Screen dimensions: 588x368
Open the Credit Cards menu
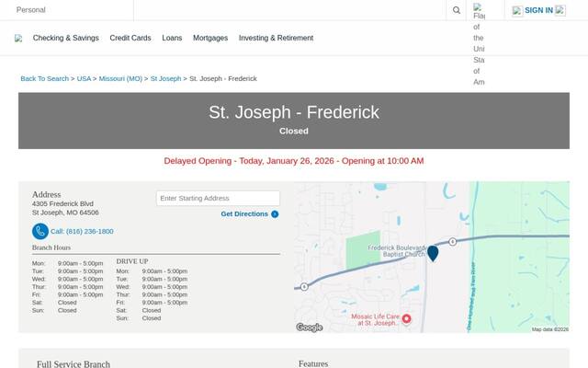(x=130, y=38)
